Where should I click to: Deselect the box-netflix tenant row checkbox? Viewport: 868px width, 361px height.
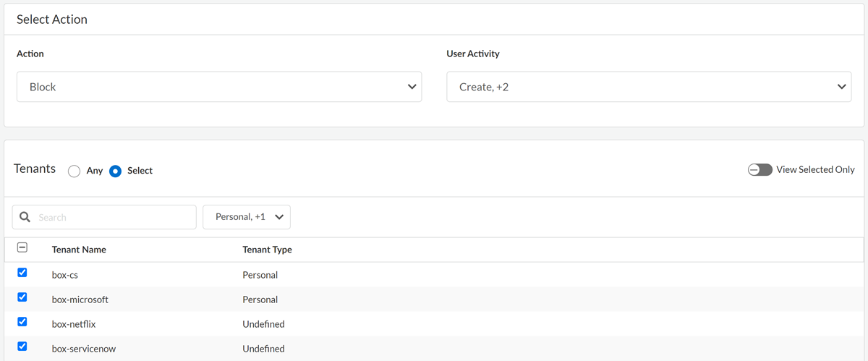(x=22, y=322)
